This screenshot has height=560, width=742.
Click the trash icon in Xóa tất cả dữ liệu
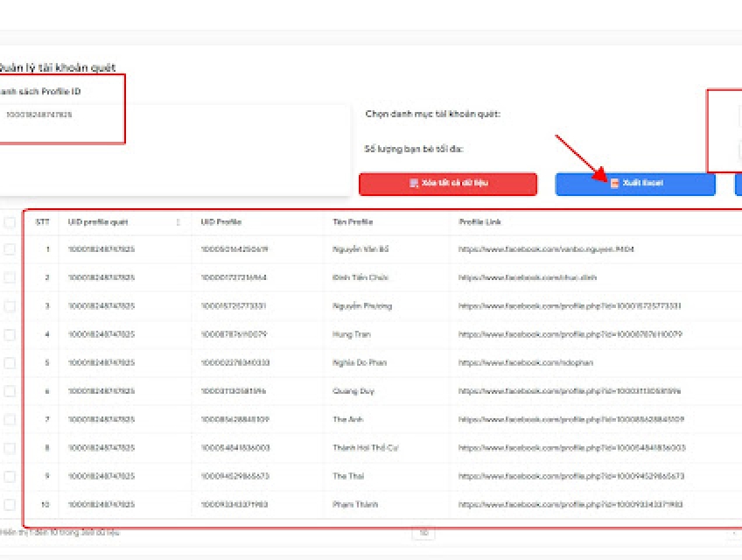[x=414, y=184]
